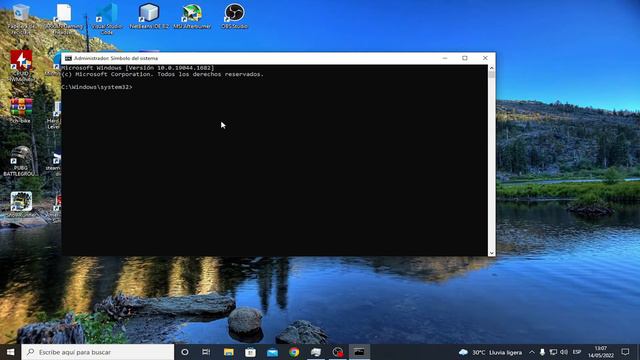Open File Explorer from the taskbar
Image resolution: width=640 pixels, height=360 pixels.
(229, 352)
